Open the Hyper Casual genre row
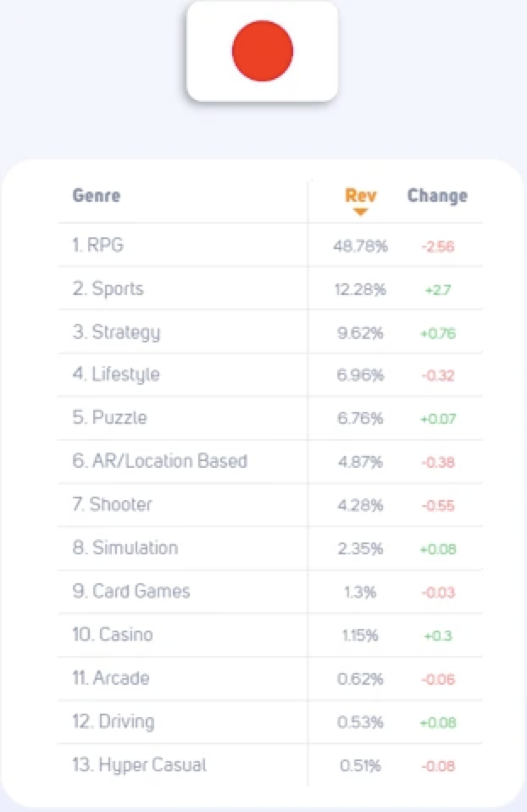The height and width of the screenshot is (812, 527). [269, 765]
